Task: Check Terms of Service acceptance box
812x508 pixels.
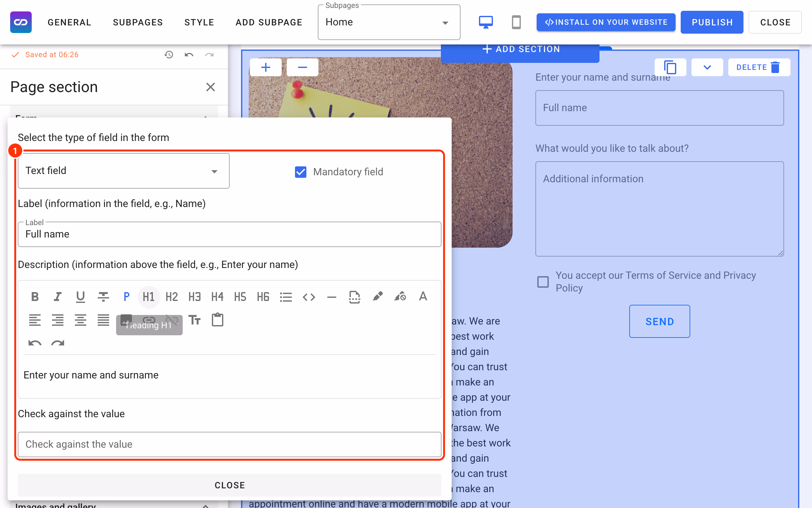Action: pyautogui.click(x=543, y=282)
